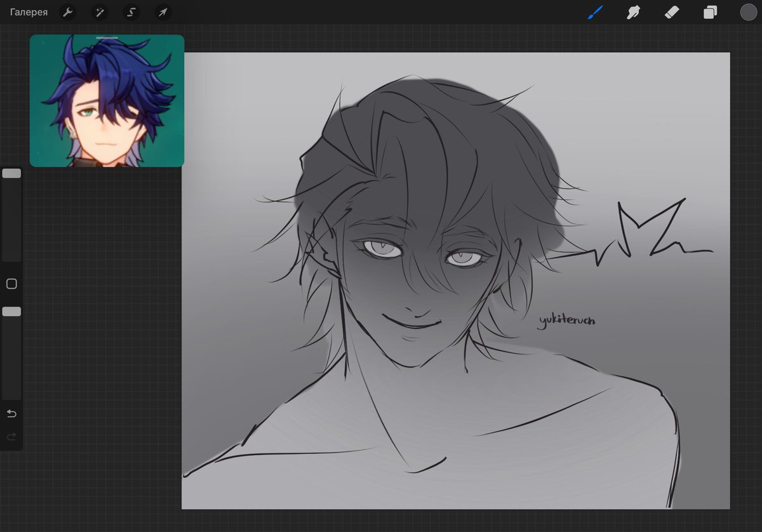Open the Actions wrench menu
The width and height of the screenshot is (762, 532).
67,12
